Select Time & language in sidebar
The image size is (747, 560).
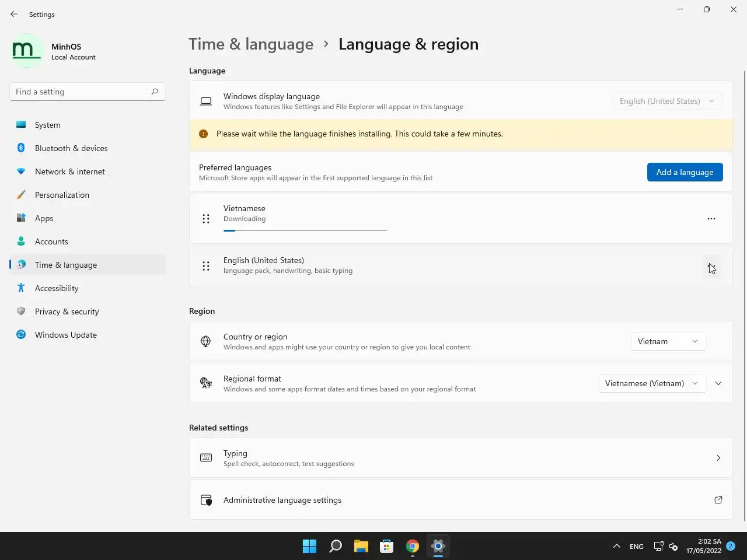88,265
